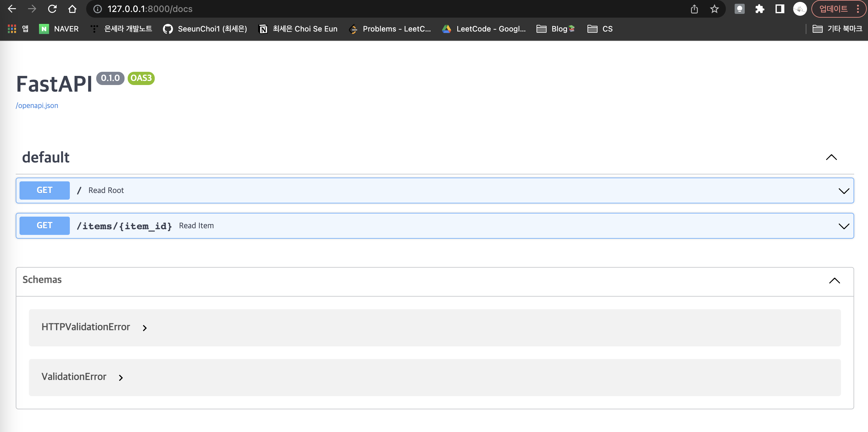Open NAVER bookmark
The width and height of the screenshot is (868, 432).
(x=59, y=29)
